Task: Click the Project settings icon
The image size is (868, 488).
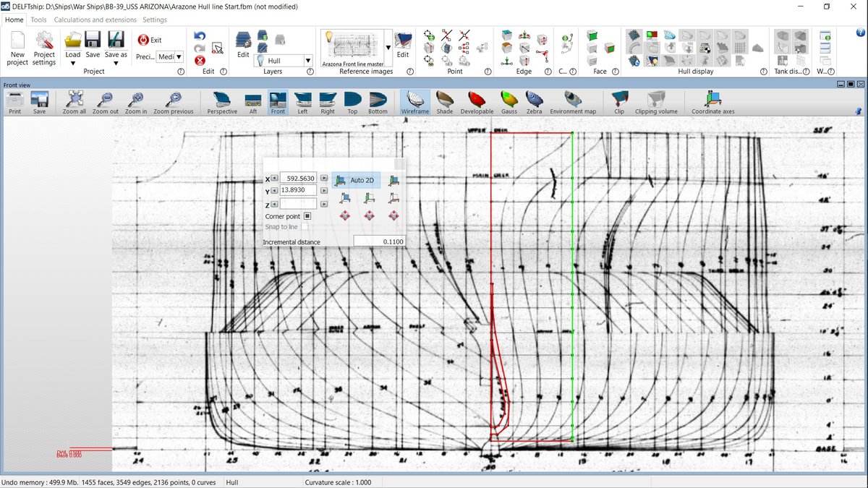Action: (44, 47)
